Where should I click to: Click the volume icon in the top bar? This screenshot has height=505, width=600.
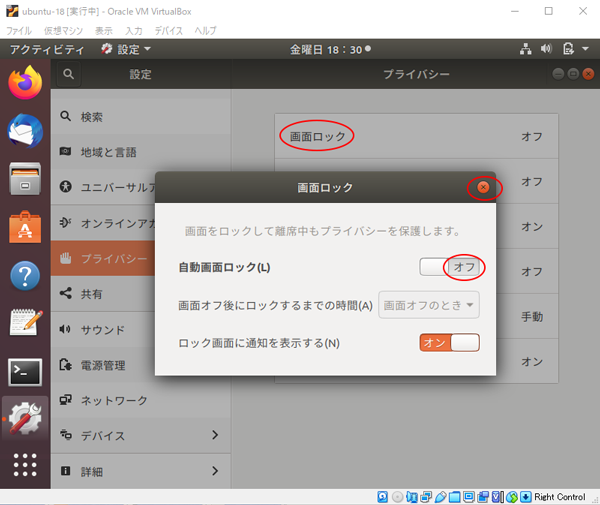(x=546, y=49)
